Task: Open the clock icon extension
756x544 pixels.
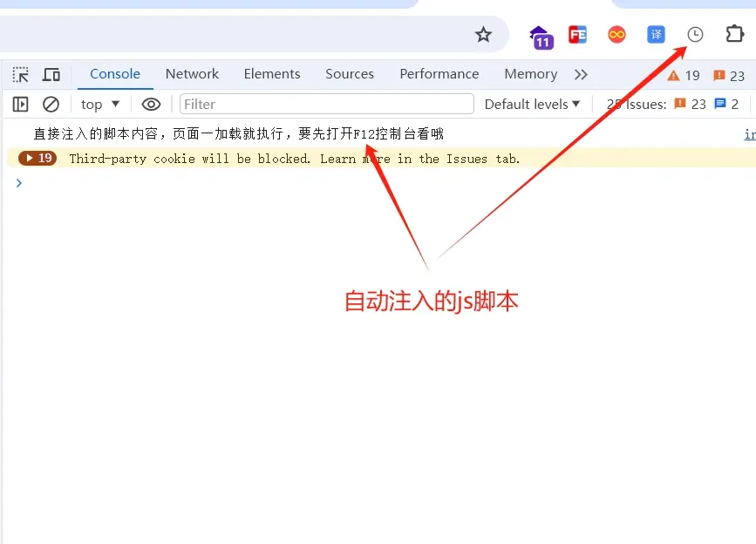Action: click(x=695, y=35)
